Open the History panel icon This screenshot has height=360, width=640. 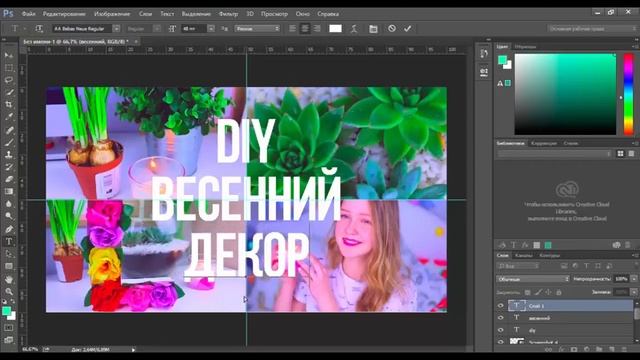tap(484, 53)
